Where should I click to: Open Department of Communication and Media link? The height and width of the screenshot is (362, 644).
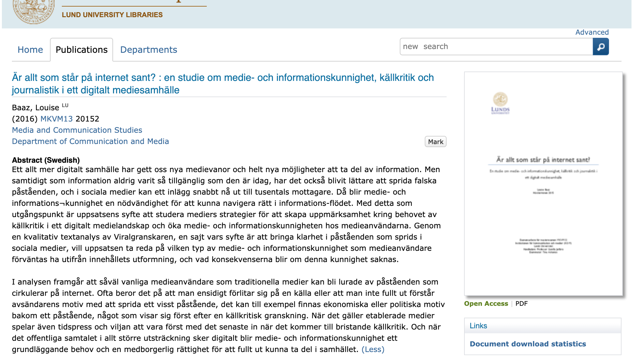(90, 141)
